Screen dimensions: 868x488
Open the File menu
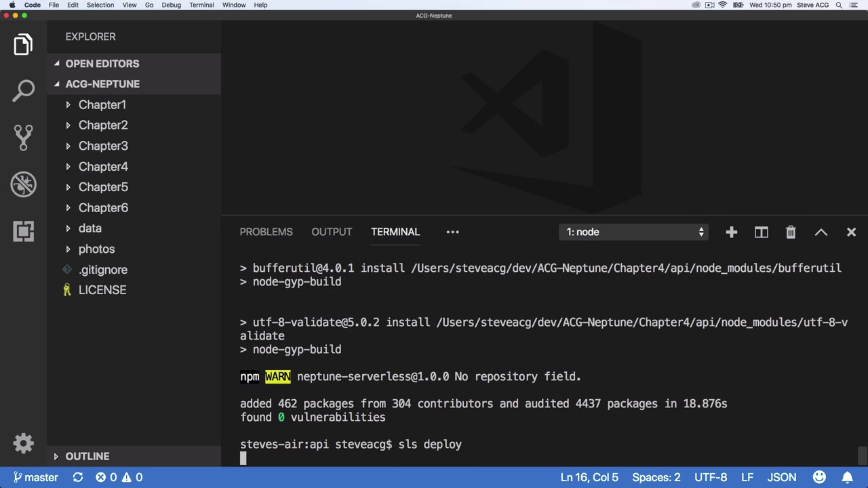(x=54, y=5)
